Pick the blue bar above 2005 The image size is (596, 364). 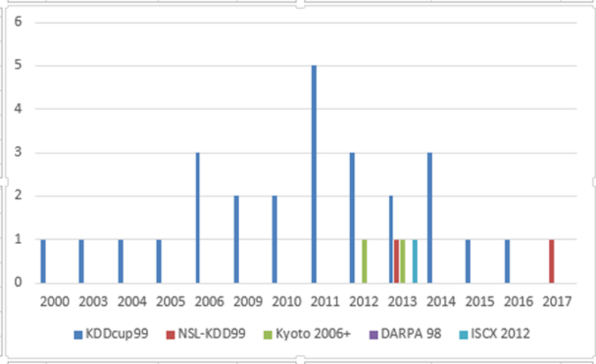(159, 261)
